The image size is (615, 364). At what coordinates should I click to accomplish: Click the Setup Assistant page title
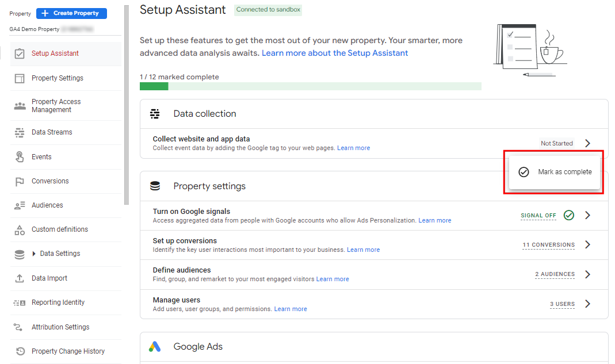coord(183,10)
